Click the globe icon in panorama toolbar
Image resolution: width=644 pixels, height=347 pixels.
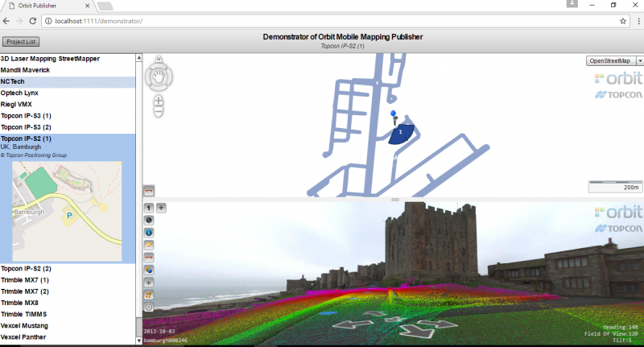(149, 220)
